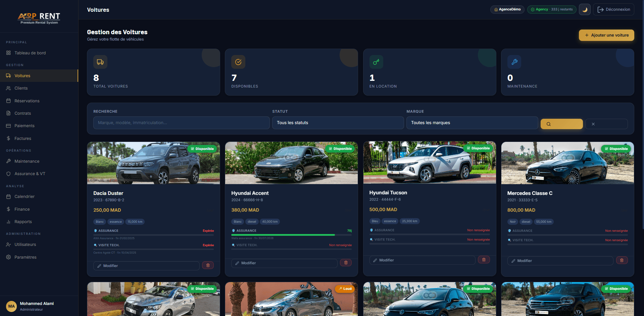Click Modifier on the Hyundai Tucson card
This screenshot has width=644, height=316.
tap(422, 260)
